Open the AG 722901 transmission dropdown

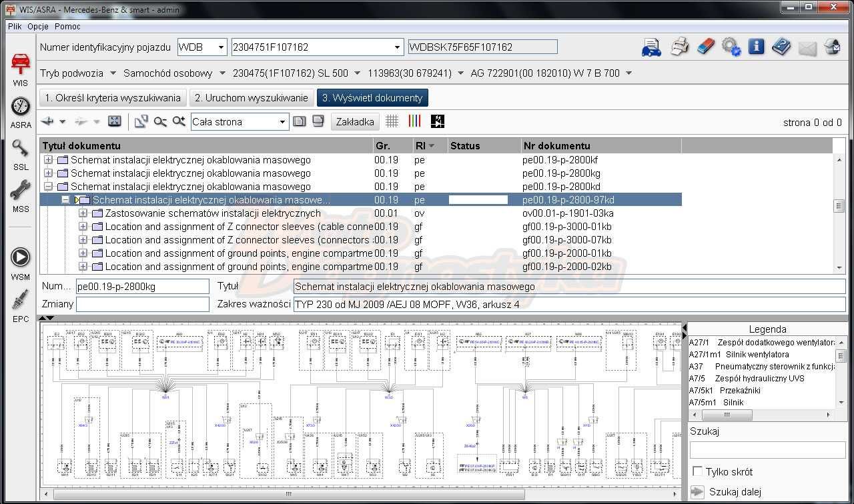[628, 73]
